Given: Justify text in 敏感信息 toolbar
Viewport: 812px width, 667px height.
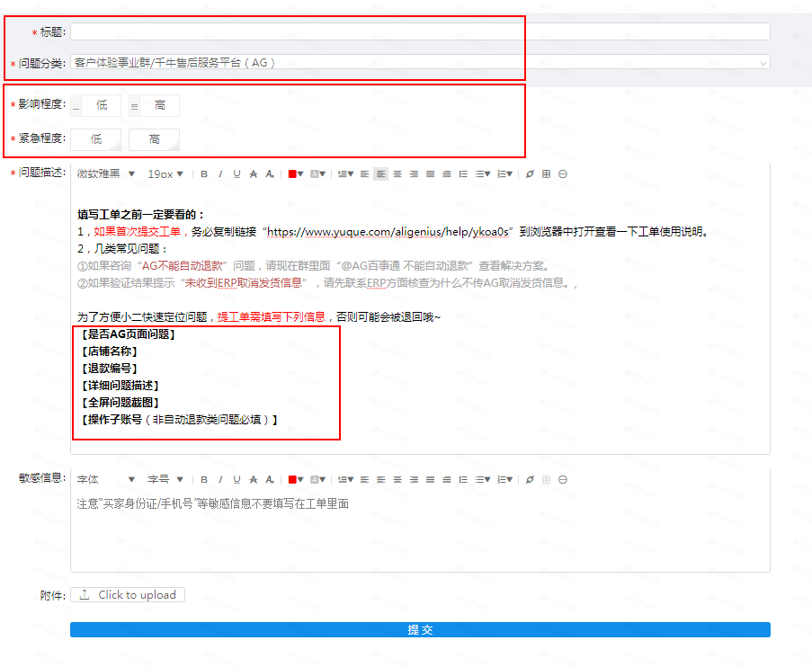Looking at the screenshot, I should point(431,479).
